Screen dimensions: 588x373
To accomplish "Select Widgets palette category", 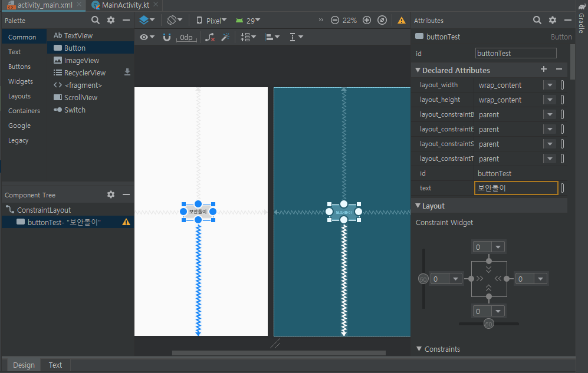I will click(x=20, y=81).
